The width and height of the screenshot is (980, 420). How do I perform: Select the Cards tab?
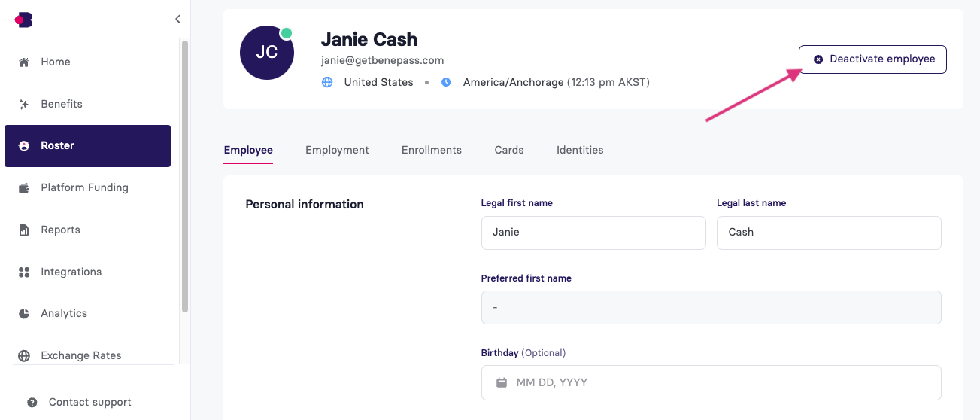(x=509, y=150)
